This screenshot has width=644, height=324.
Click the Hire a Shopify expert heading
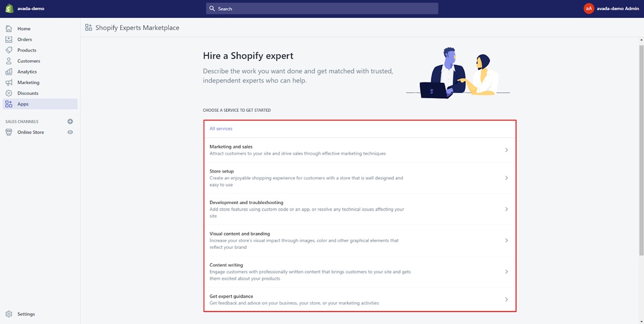[248, 56]
